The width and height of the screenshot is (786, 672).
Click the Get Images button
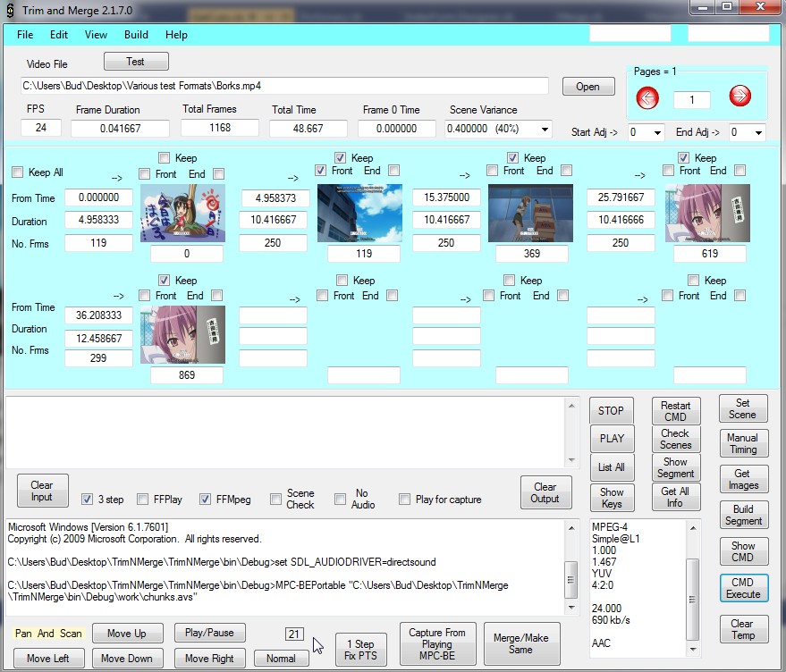click(743, 479)
